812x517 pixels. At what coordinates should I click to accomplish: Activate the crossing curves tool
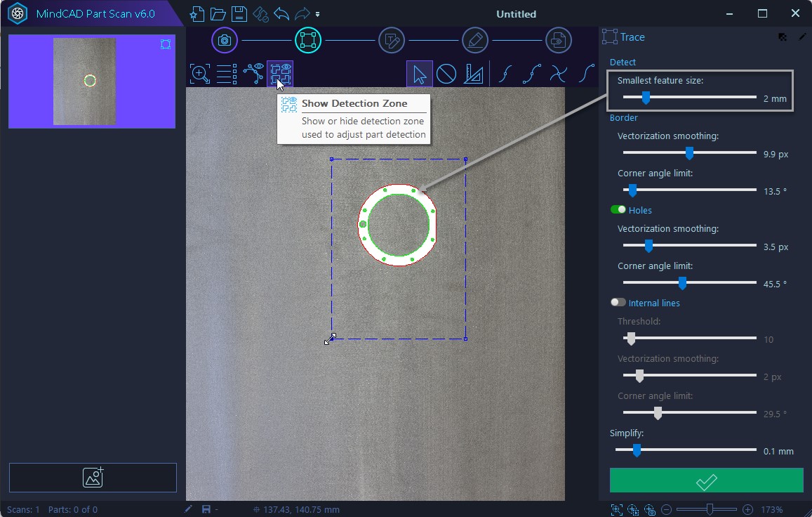click(x=559, y=73)
